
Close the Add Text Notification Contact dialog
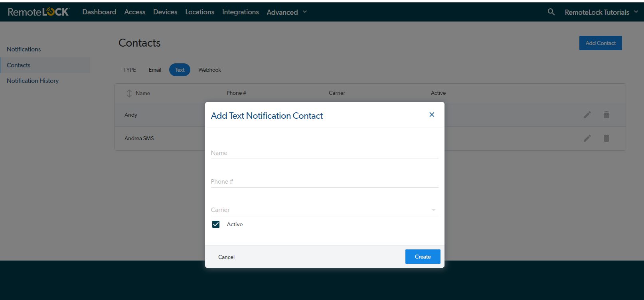click(432, 115)
